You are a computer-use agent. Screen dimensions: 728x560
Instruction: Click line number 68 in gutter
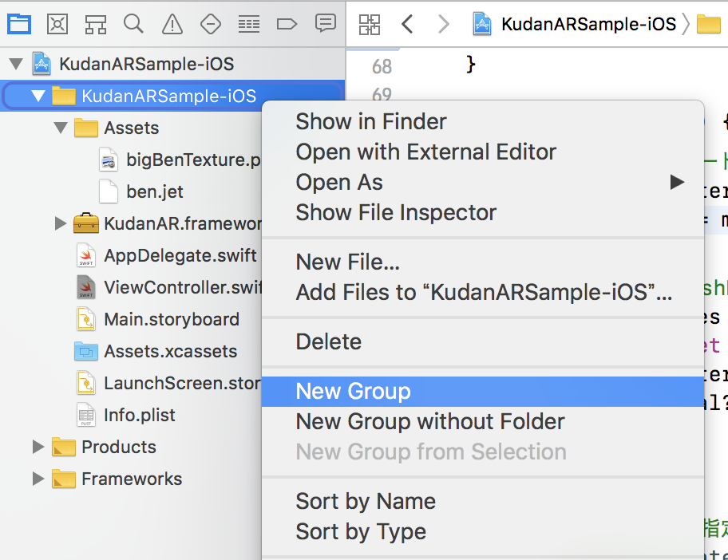[382, 66]
